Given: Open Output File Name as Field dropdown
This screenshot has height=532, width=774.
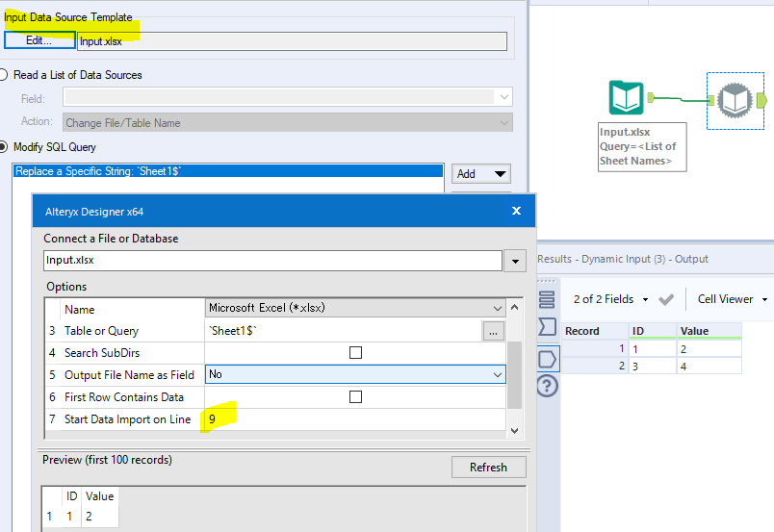Looking at the screenshot, I should (355, 374).
